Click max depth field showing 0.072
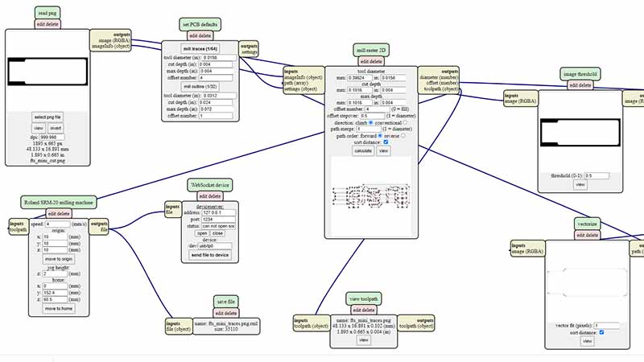Image resolution: width=644 pixels, height=362 pixels. pos(216,109)
